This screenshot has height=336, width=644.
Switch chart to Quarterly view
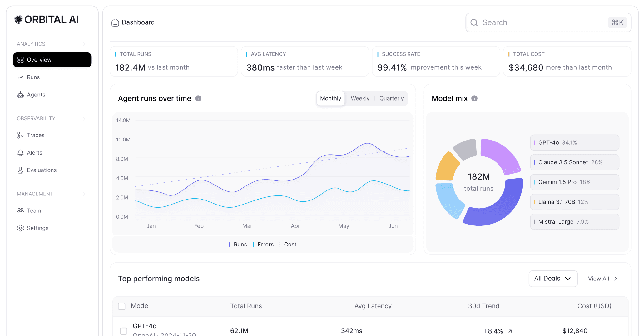click(x=391, y=99)
